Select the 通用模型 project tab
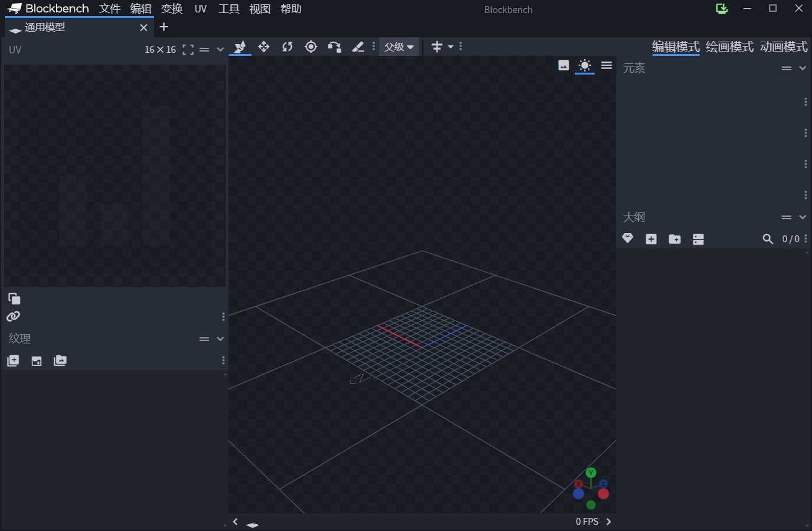This screenshot has width=812, height=531. pyautogui.click(x=79, y=27)
